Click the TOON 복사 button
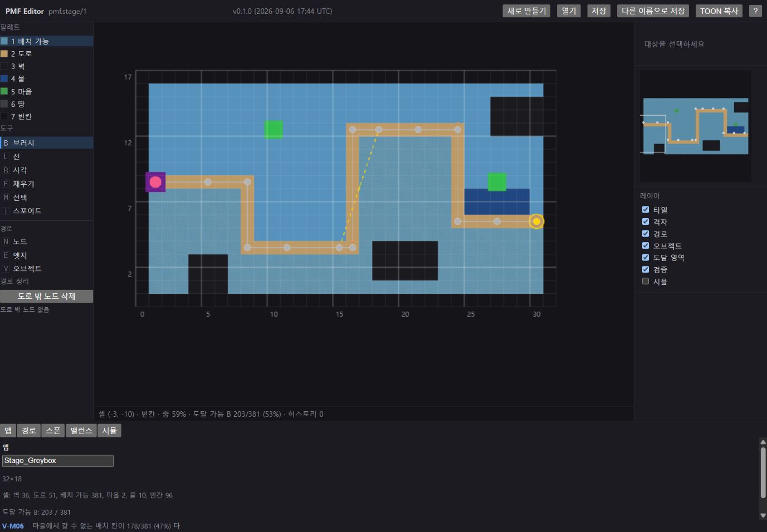 point(719,11)
